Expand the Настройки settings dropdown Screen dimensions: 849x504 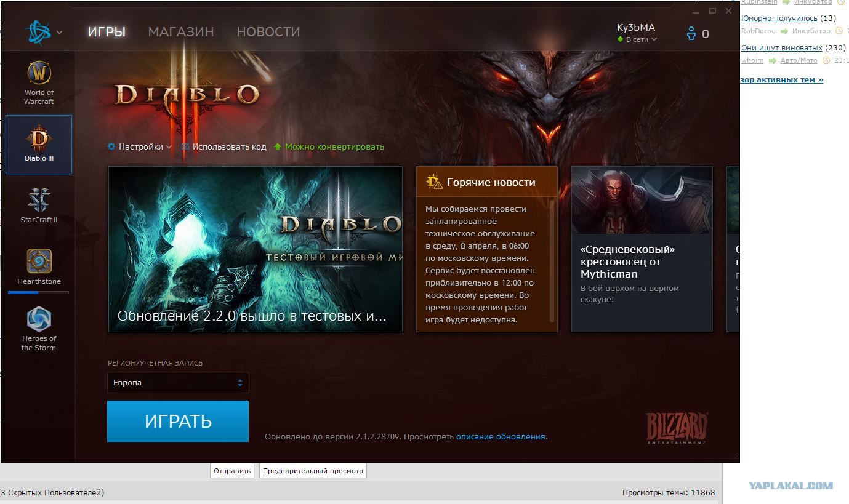point(140,146)
